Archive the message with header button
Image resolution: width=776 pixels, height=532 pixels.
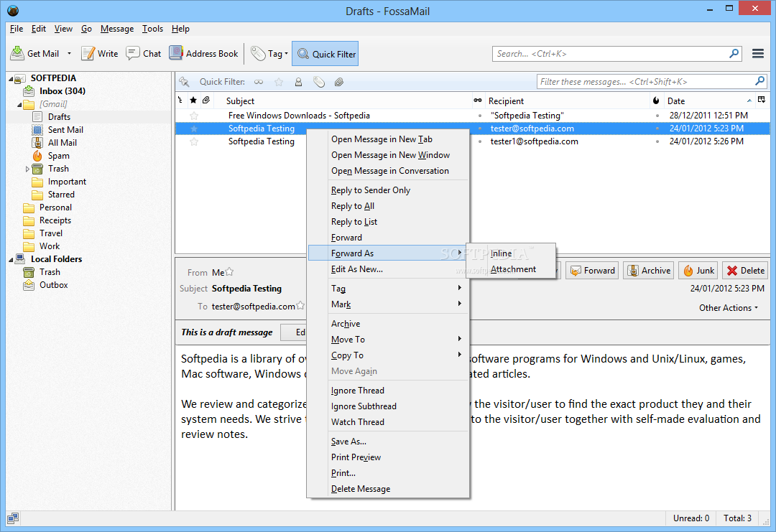tap(648, 271)
